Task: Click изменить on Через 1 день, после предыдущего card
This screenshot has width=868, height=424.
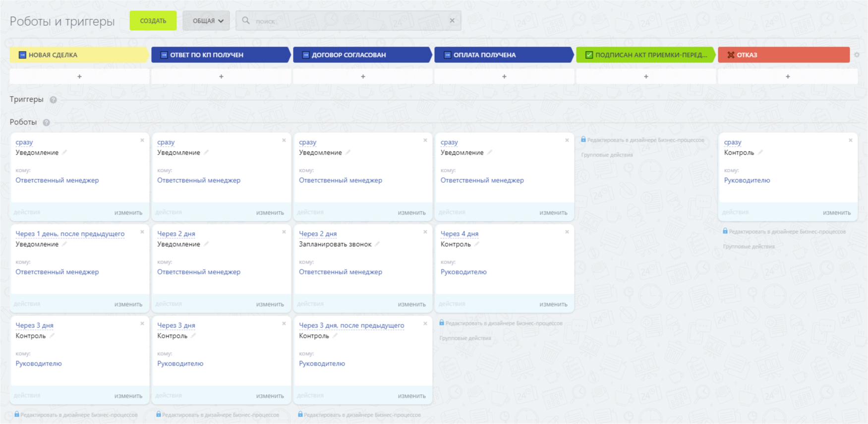Action: 128,304
